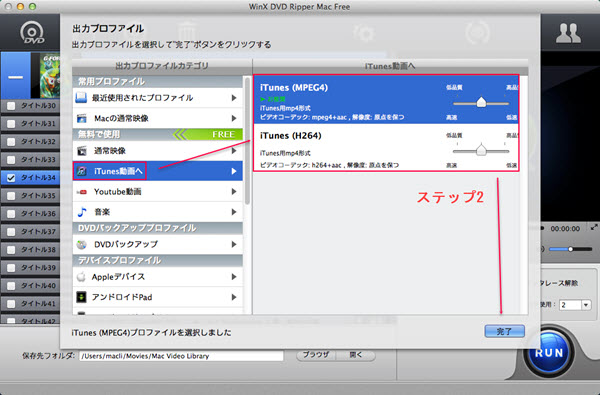Image resolution: width=600 pixels, height=395 pixels.
Task: Check the タイトル37 checkbox
Action: [x=11, y=232]
